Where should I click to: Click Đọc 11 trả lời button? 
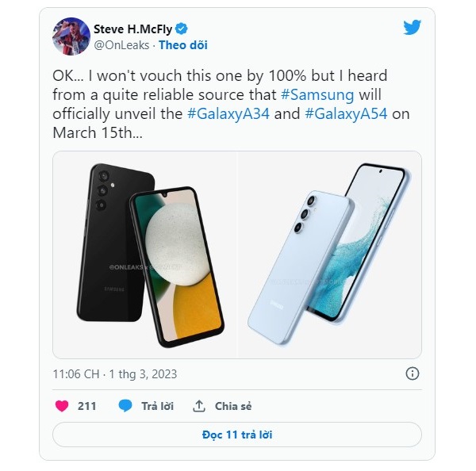point(237,435)
